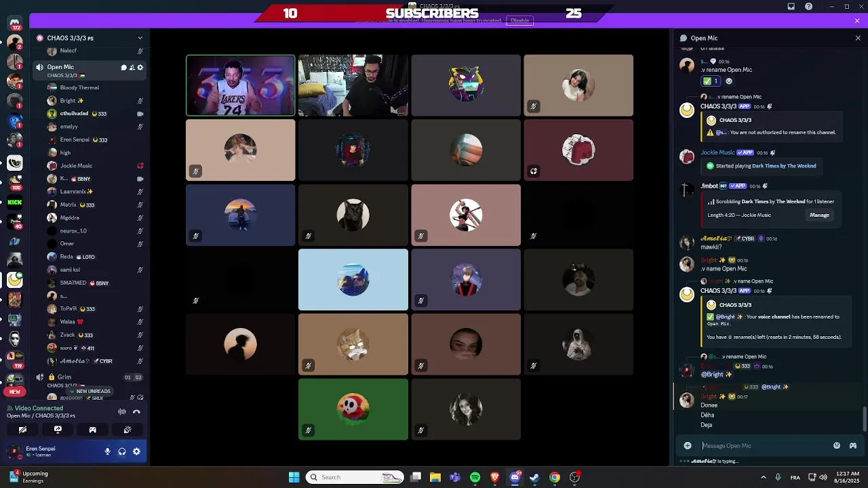Toggle camera off in voice panel
Viewport: 868px width, 488px height.
click(x=22, y=430)
